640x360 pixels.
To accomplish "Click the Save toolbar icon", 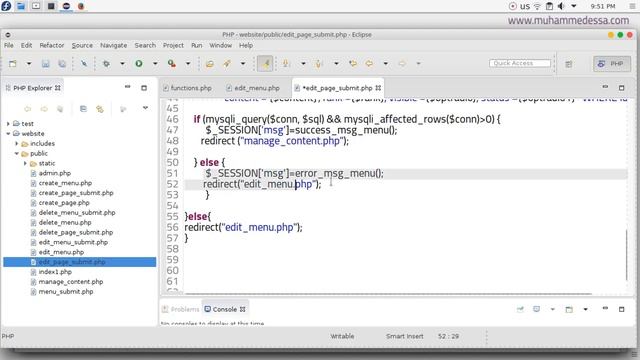I will point(45,64).
